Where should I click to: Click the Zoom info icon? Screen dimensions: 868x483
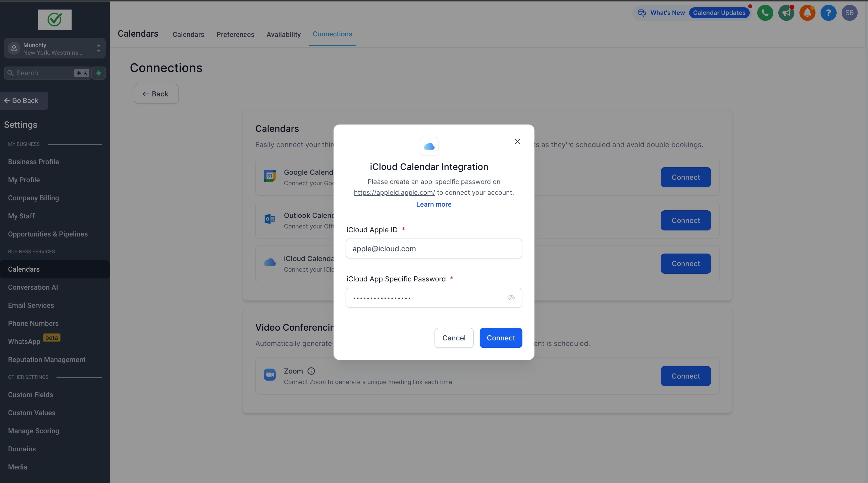311,371
